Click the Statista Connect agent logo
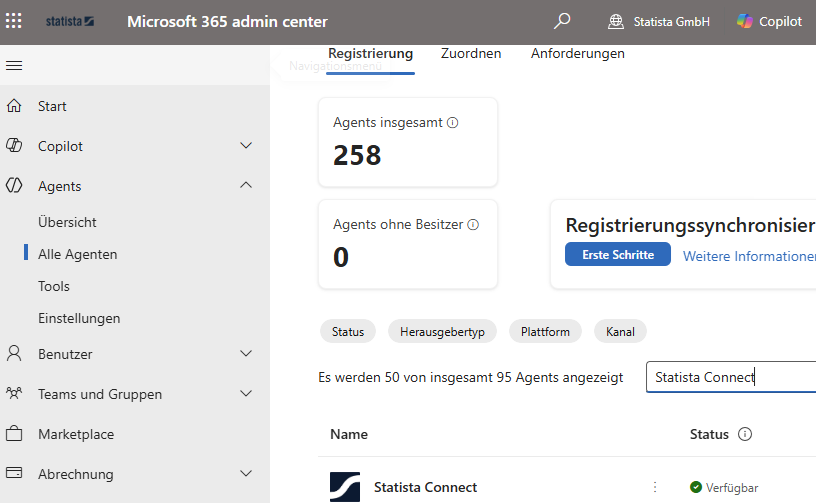 tap(345, 487)
